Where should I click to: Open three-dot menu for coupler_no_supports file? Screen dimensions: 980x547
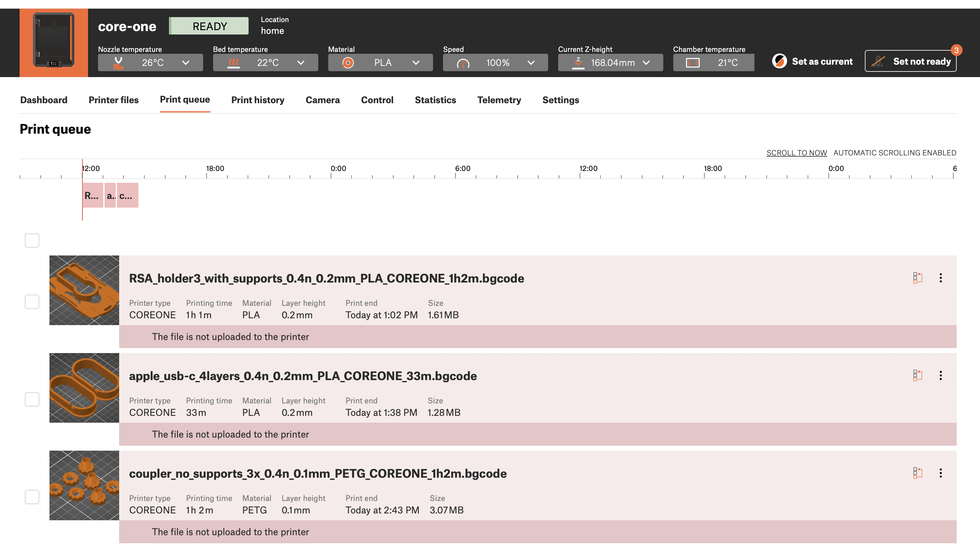point(940,473)
